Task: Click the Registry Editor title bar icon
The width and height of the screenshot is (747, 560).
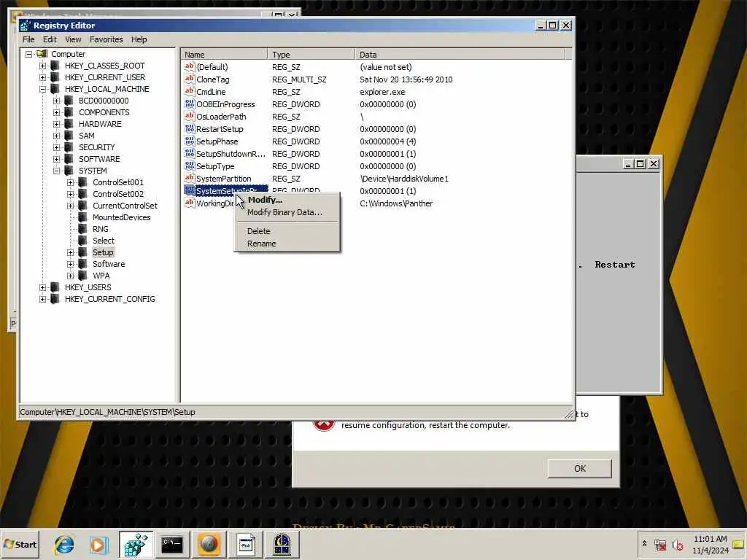Action: click(26, 26)
